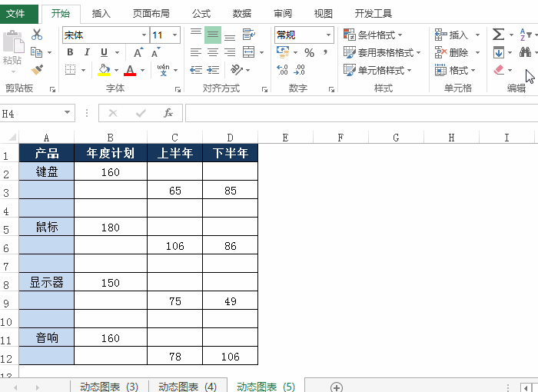Apply cell borders icon
Viewport: 538px width, 392px height.
pos(71,70)
